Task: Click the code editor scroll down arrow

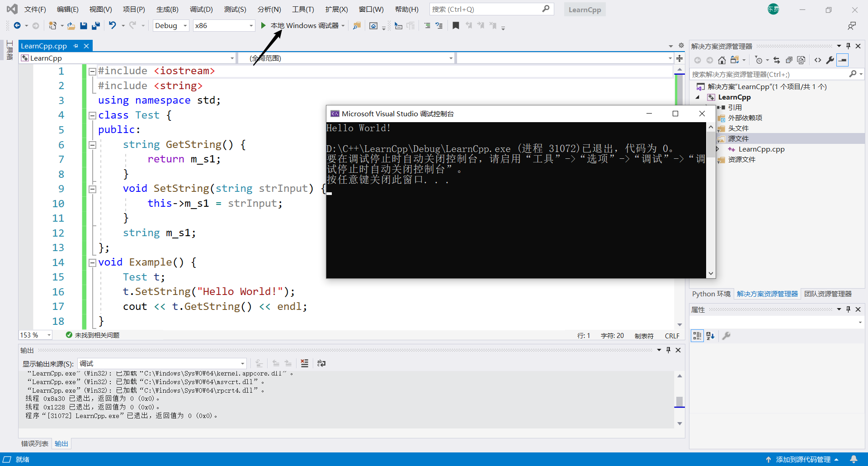Action: [679, 325]
